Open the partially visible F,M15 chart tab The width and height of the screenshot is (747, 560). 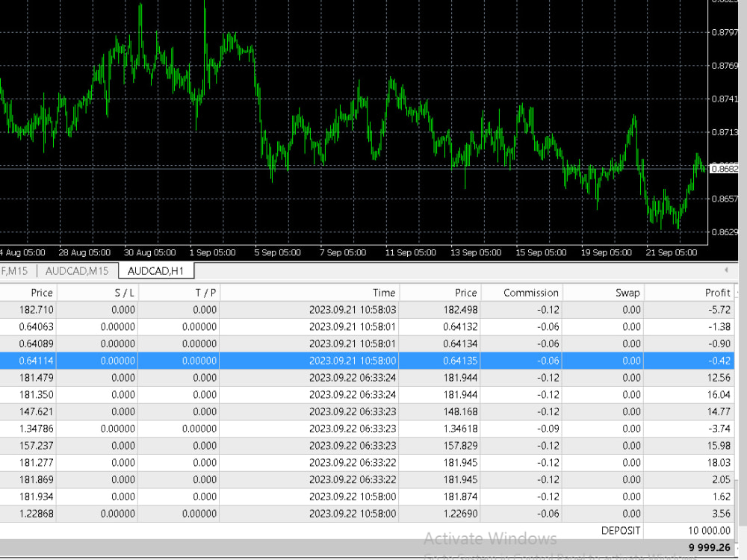coord(14,271)
